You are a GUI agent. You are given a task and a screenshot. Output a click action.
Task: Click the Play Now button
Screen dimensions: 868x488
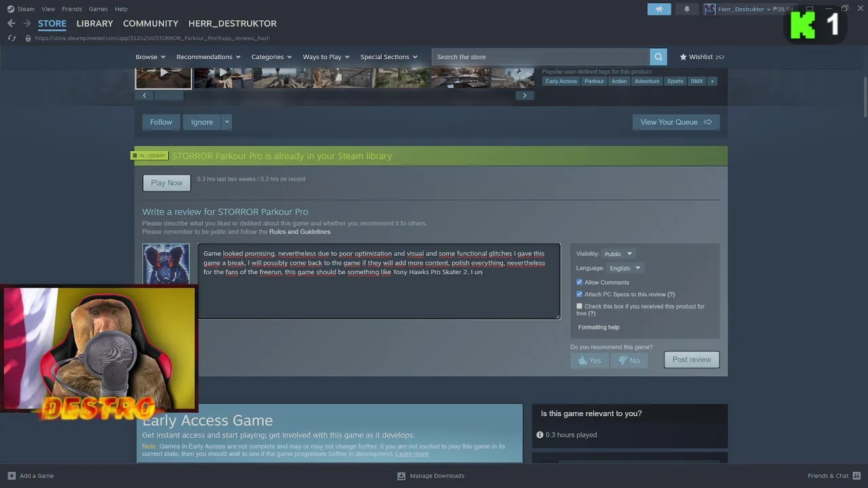coord(167,183)
